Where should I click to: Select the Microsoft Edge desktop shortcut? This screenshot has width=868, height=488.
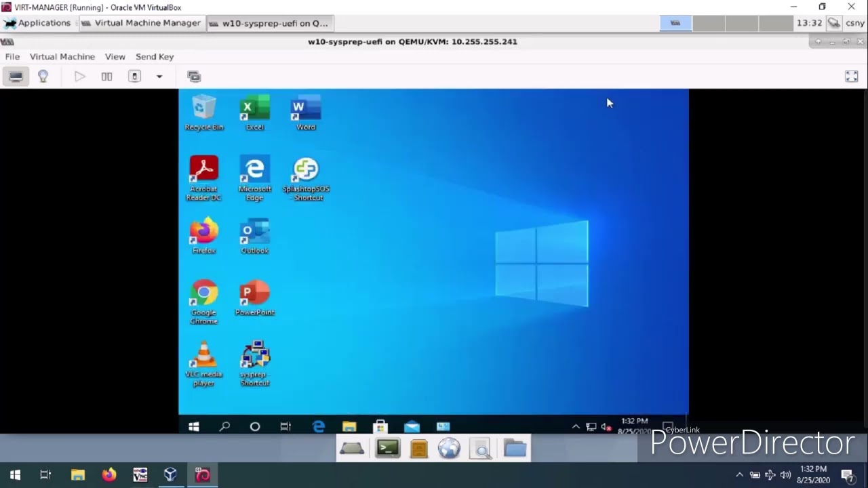coord(255,178)
